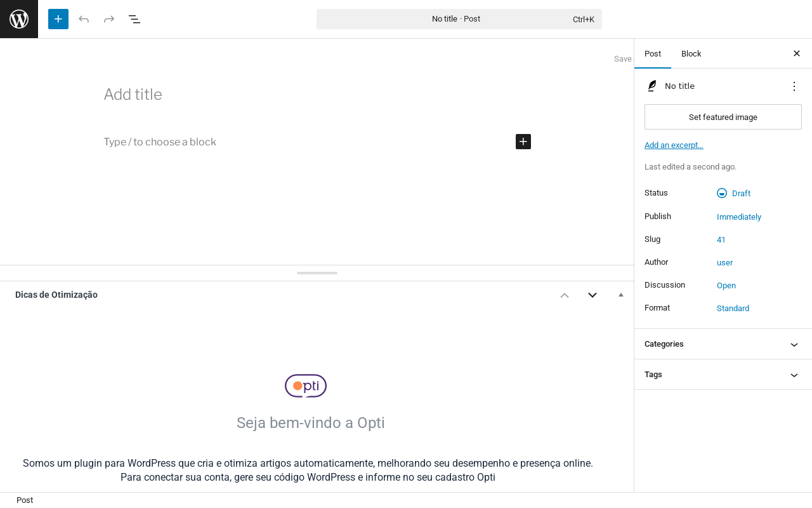This screenshot has width=812, height=508.
Task: Undo the last change
Action: pos(84,19)
